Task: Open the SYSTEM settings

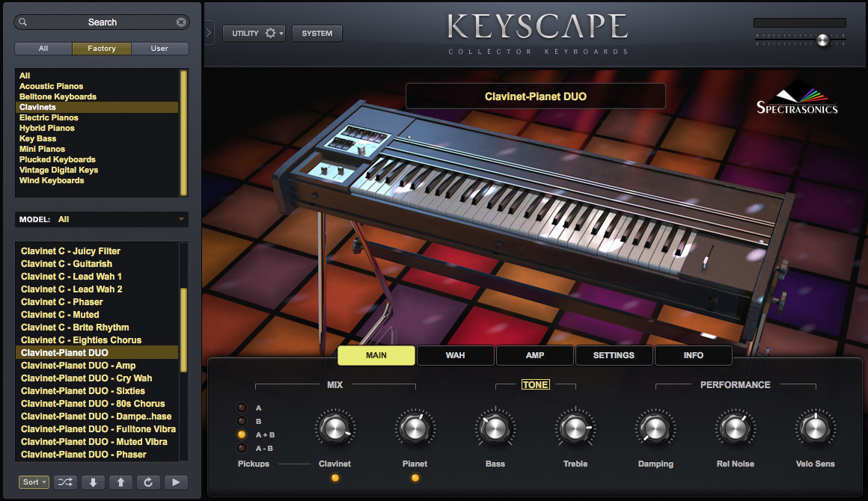Action: (x=317, y=33)
